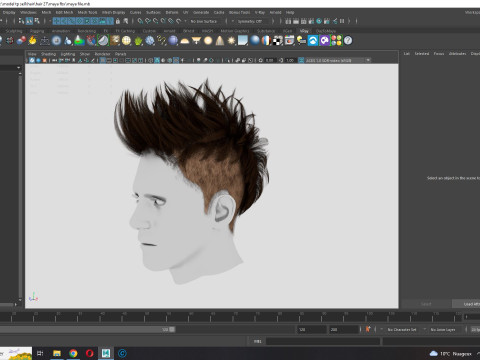Click the blue faceted sphere shelf icon

pos(150,41)
